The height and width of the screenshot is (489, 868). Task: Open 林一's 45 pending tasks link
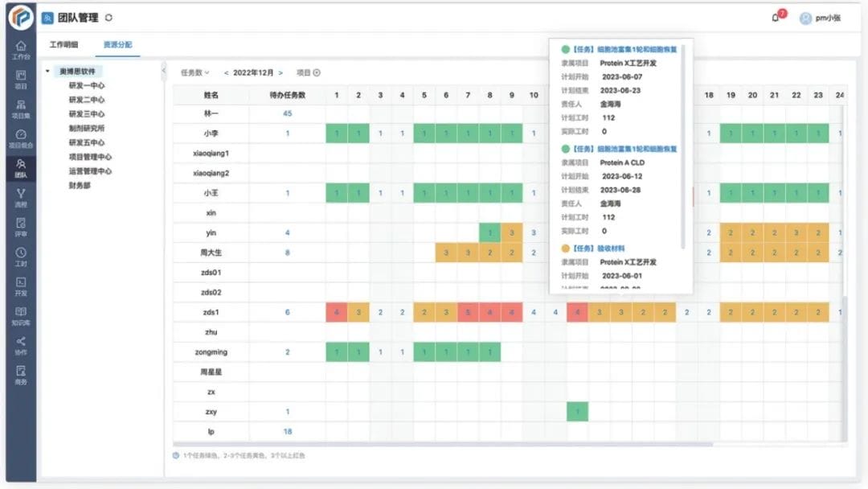287,113
